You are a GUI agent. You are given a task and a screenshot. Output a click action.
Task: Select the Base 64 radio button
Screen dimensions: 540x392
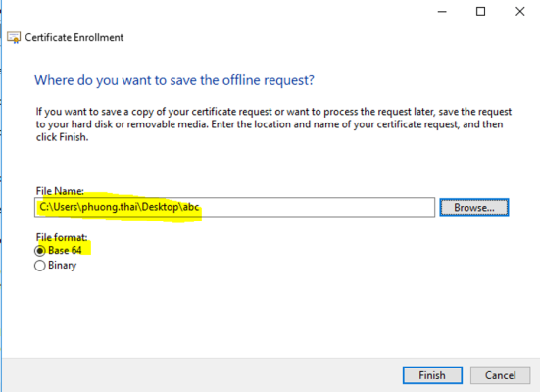(40, 251)
